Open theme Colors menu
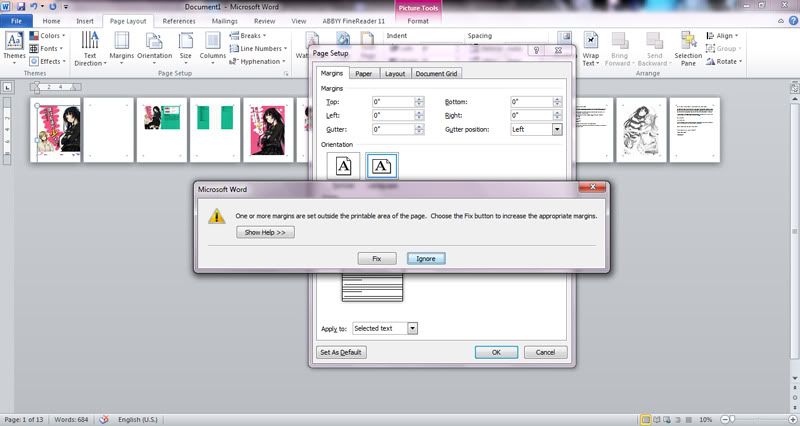 click(x=47, y=36)
